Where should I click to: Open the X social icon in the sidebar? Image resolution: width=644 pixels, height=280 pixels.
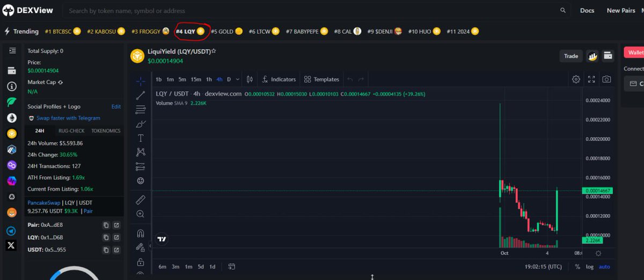(11, 246)
